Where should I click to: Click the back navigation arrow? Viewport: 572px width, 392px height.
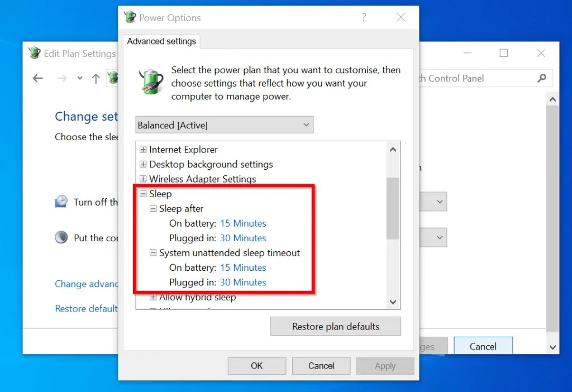click(x=37, y=78)
